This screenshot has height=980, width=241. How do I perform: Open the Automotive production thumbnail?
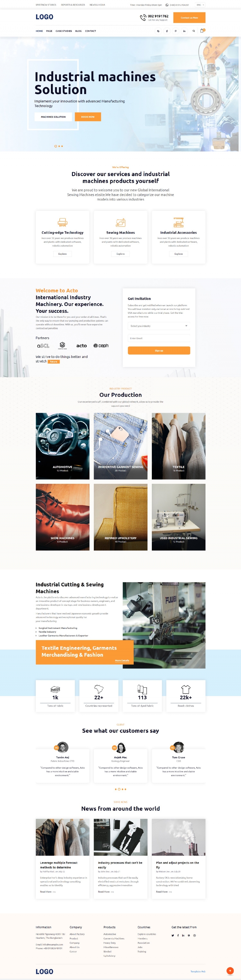pos(63,446)
